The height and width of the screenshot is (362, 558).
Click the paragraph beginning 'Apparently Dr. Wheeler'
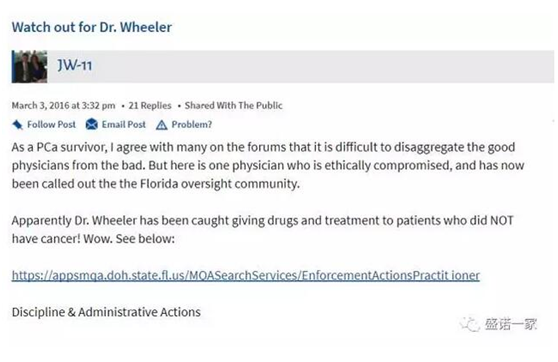click(x=263, y=230)
